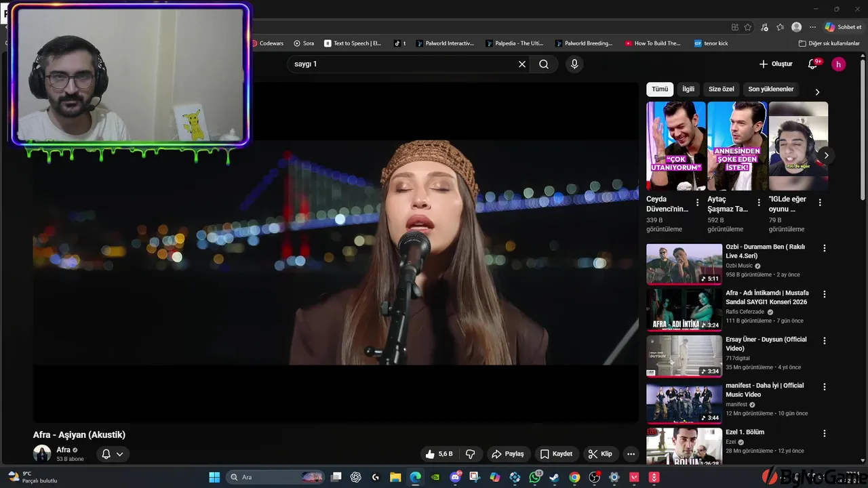The image size is (868, 488).
Task: Open Discord from the taskbar
Action: [456, 477]
